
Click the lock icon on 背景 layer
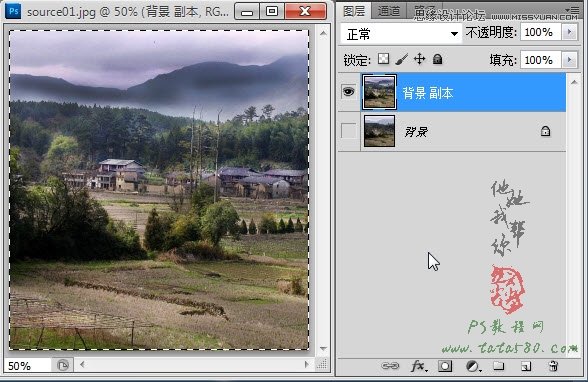point(545,131)
